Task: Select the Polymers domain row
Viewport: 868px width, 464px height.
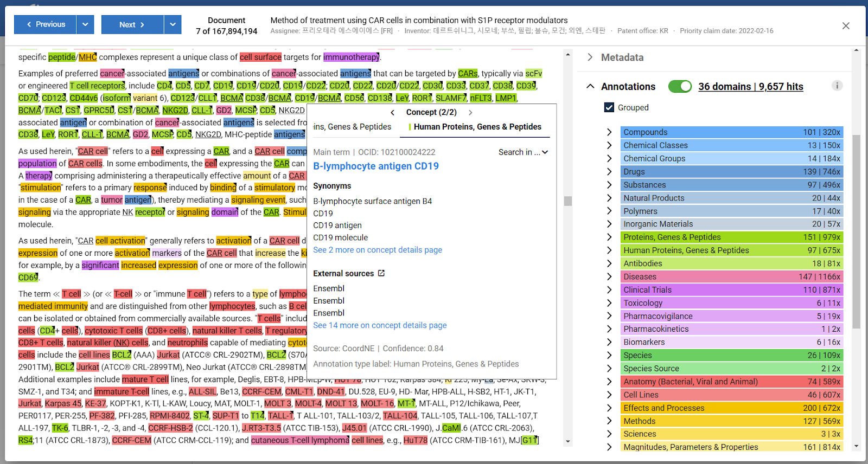Action: click(x=731, y=211)
